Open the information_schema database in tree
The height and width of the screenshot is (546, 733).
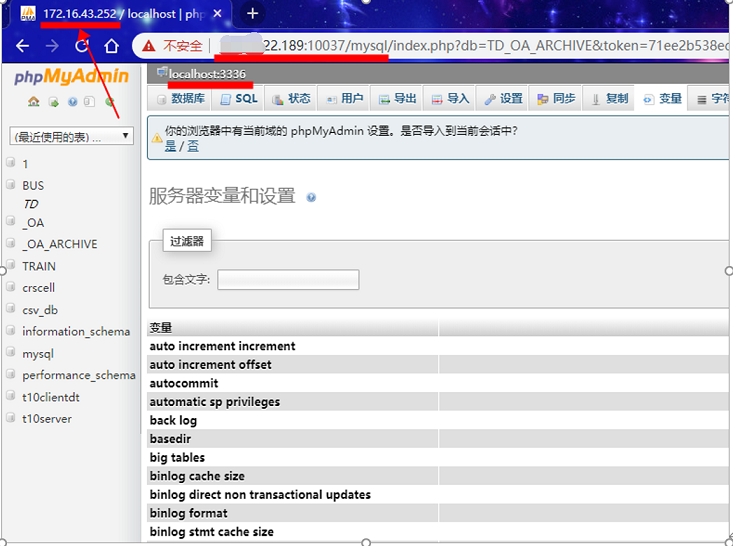pos(76,331)
